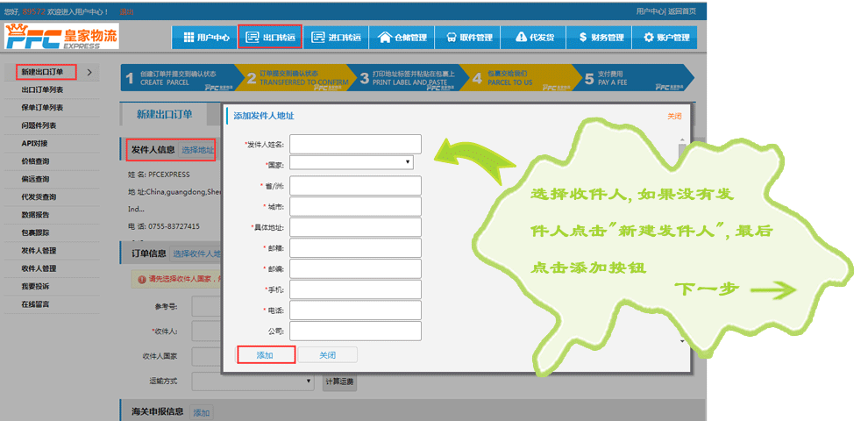This screenshot has width=868, height=421.
Task: Click the PFC 皇家物流 logo
Action: [x=61, y=36]
